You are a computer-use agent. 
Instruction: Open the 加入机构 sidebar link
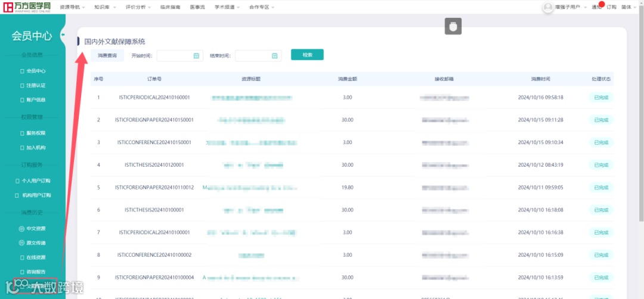coord(33,148)
